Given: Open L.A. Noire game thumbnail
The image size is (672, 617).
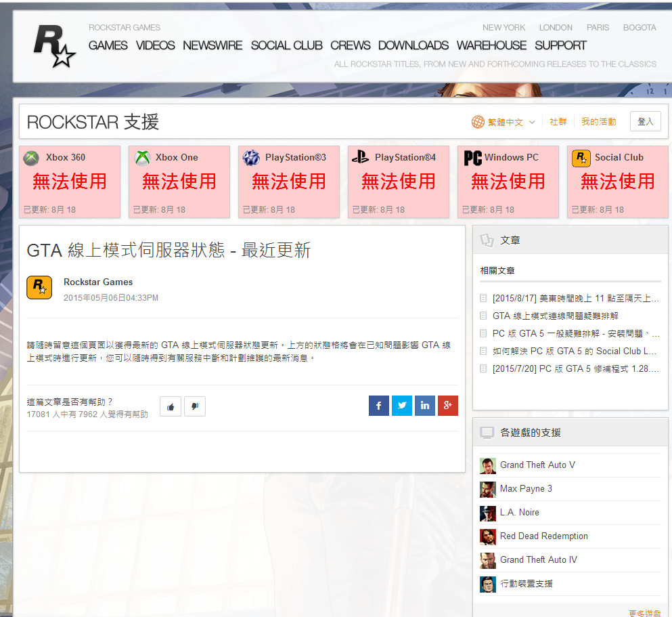Looking at the screenshot, I should [488, 513].
